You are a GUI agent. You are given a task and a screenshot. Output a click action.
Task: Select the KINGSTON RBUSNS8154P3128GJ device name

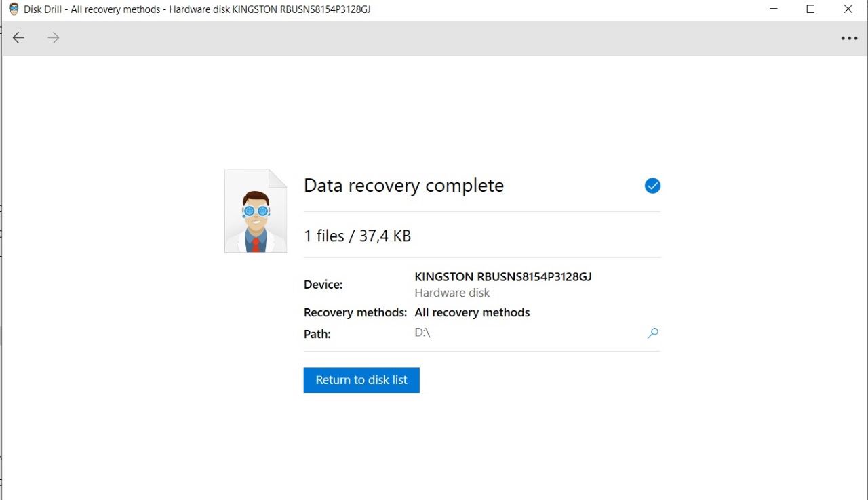[x=503, y=277]
